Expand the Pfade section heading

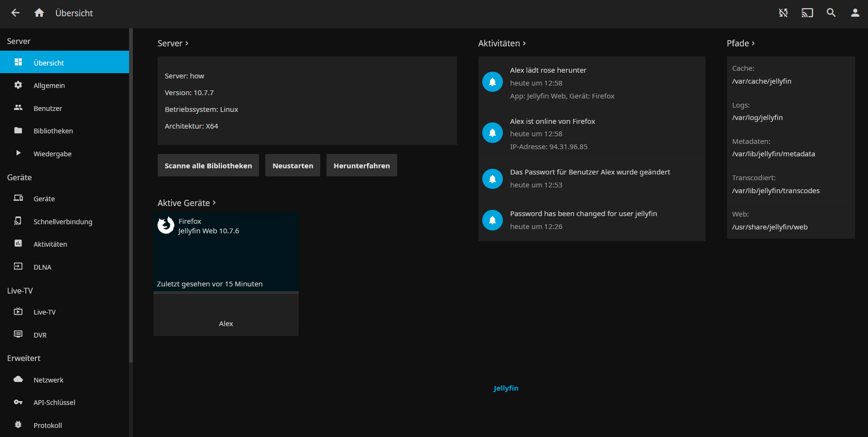(x=740, y=44)
